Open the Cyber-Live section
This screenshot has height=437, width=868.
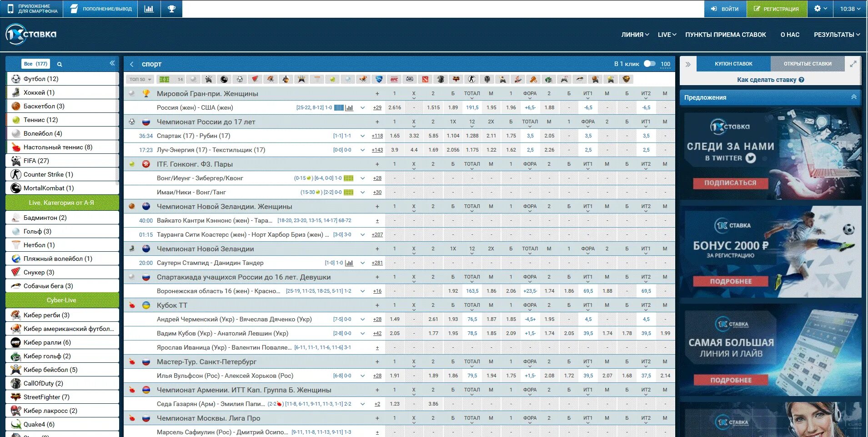62,300
